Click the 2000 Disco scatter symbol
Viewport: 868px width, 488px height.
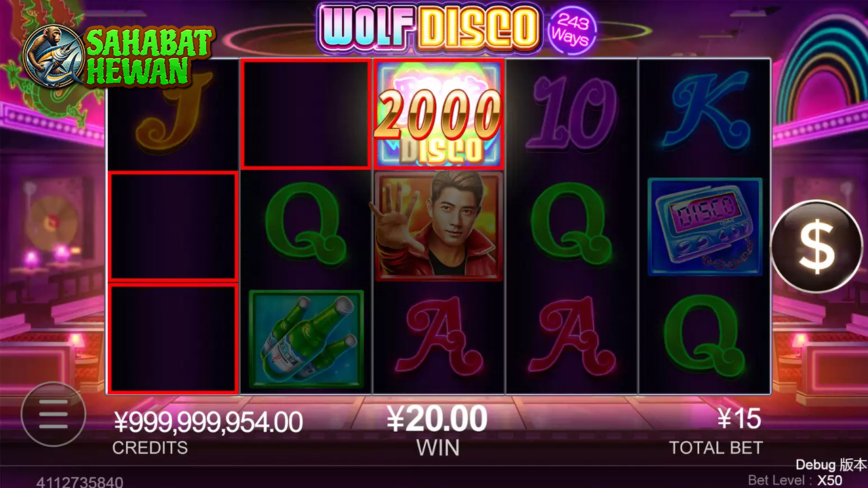(438, 114)
